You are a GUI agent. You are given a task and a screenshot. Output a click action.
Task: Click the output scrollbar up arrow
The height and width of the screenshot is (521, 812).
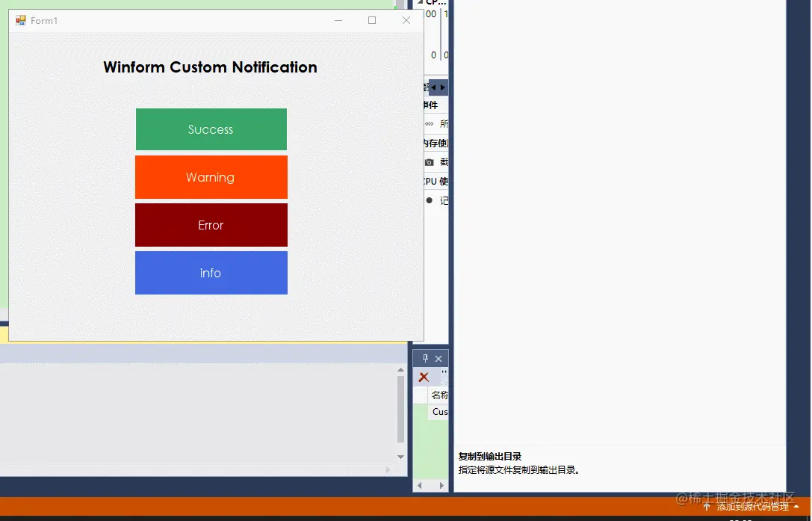400,369
